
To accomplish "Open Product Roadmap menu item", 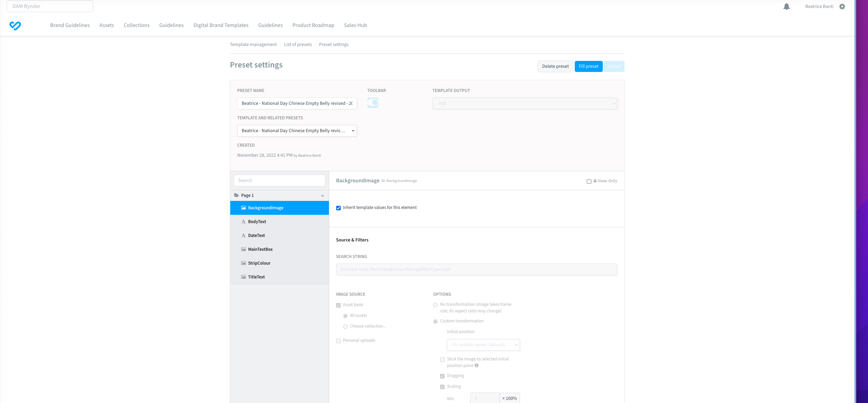I will tap(313, 25).
